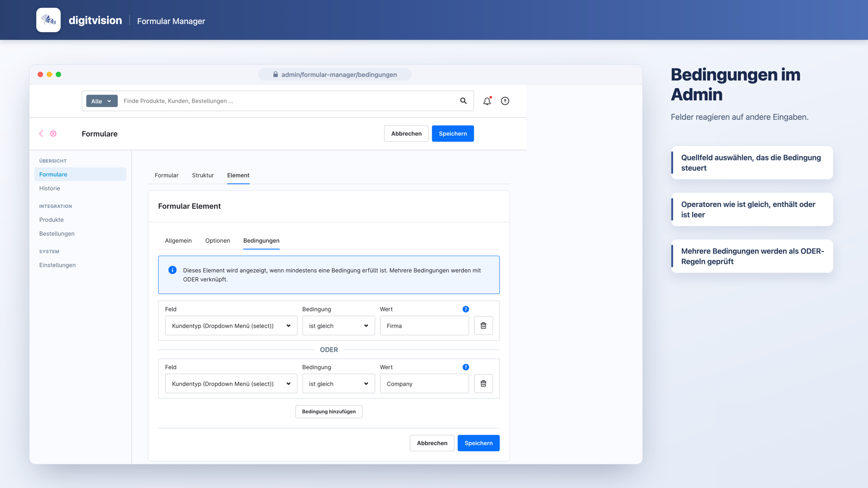Open Einstellungen in the sidebar
Viewport: 868px width, 488px height.
click(57, 265)
